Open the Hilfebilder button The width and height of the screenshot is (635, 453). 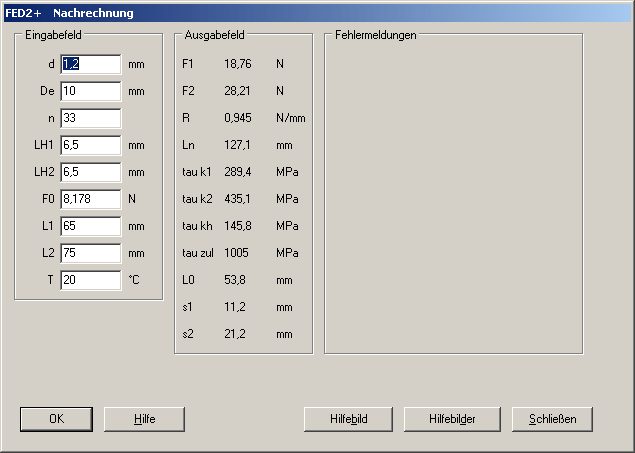(x=452, y=419)
